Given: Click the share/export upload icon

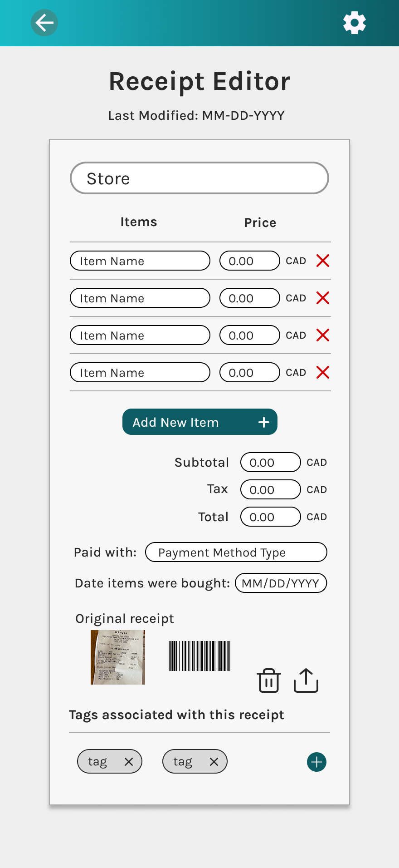Looking at the screenshot, I should [306, 680].
